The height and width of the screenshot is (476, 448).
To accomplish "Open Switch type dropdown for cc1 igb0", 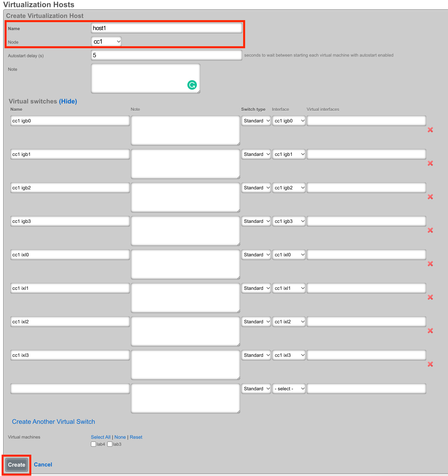I will click(x=256, y=121).
